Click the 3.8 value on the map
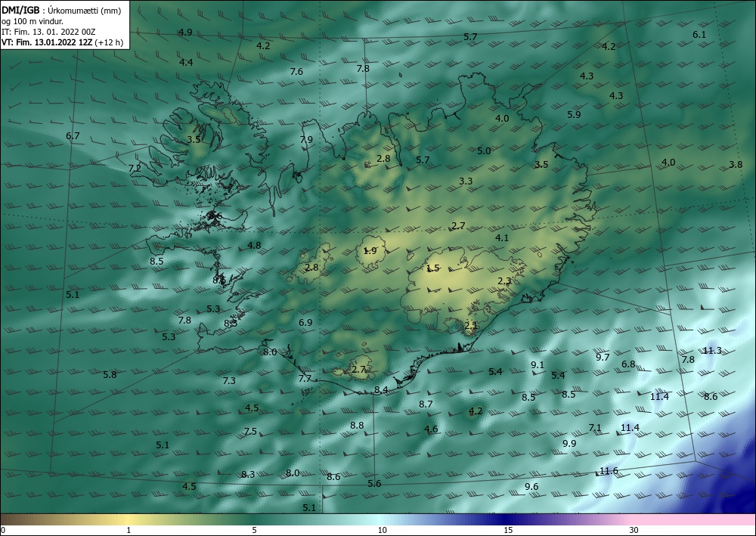 (736, 164)
